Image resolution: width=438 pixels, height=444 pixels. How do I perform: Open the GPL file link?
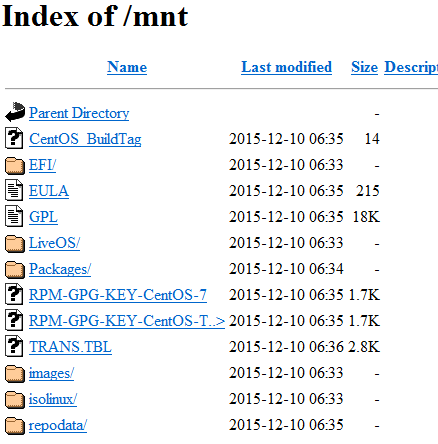[x=43, y=217]
